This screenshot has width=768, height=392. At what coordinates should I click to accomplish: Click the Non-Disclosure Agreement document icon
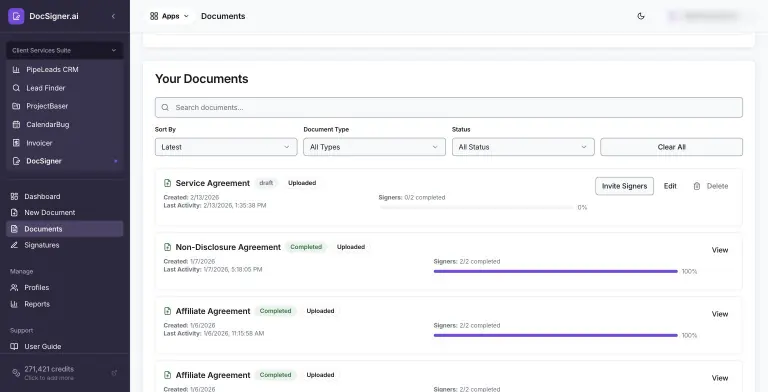click(168, 247)
